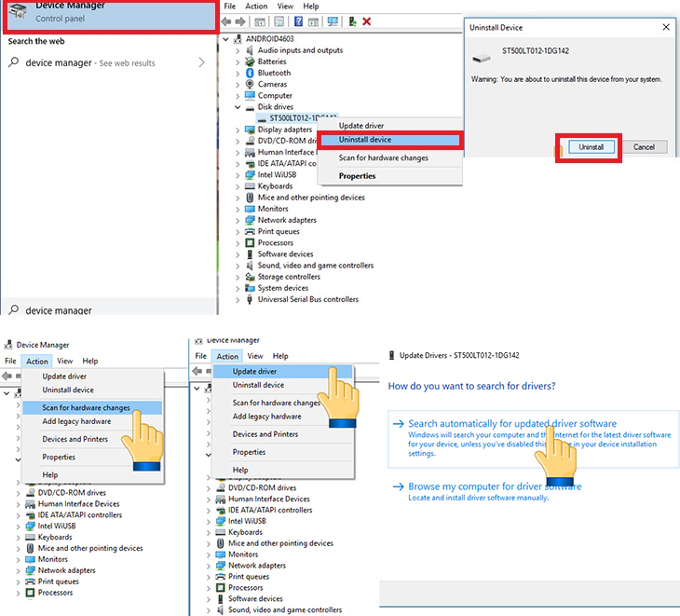
Task: Expand Human Interface Devices in the top tree
Action: click(x=238, y=153)
